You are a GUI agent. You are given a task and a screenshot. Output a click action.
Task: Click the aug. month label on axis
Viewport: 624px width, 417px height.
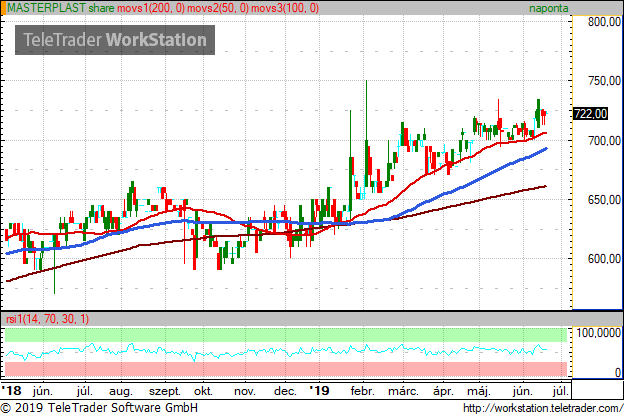121,392
